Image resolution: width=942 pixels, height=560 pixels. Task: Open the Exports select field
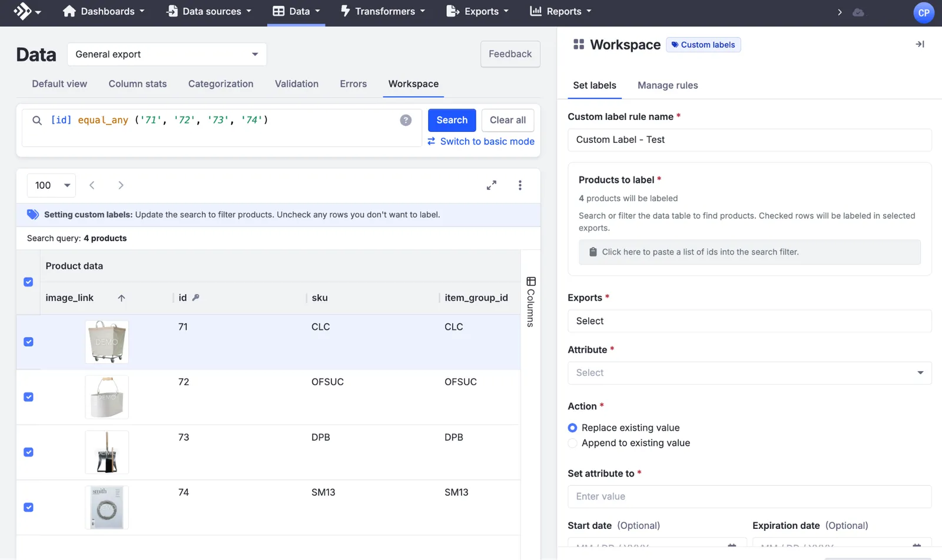pos(749,321)
